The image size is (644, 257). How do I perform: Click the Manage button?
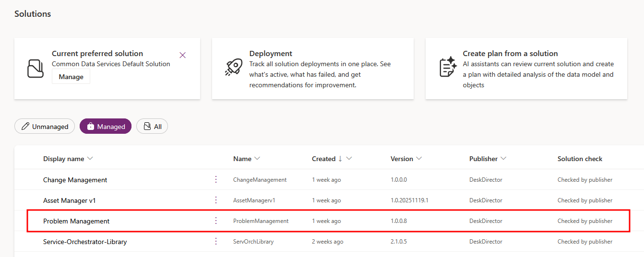pos(71,77)
